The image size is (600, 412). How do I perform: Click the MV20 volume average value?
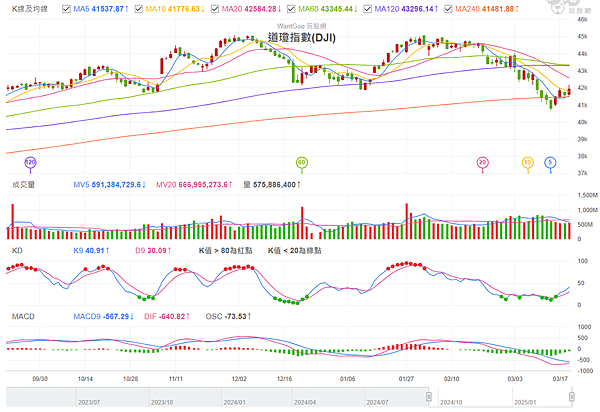click(194, 185)
